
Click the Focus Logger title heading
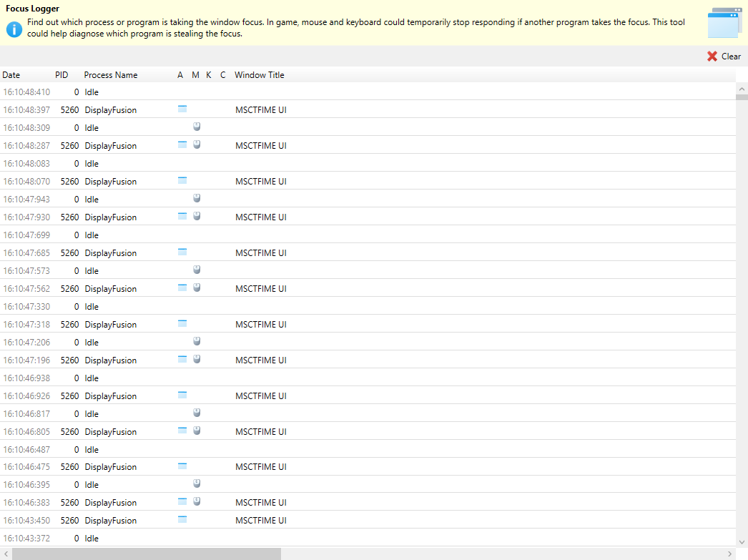[x=32, y=9]
